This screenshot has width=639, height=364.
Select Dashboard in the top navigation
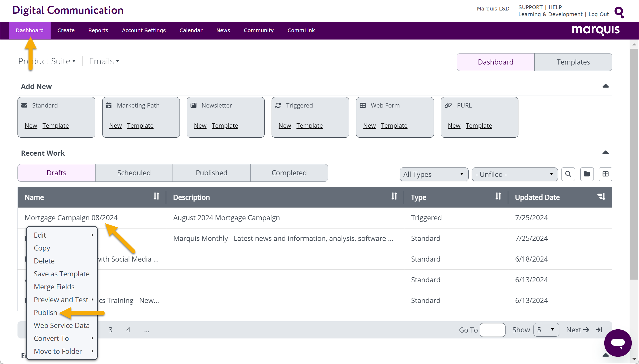click(30, 30)
